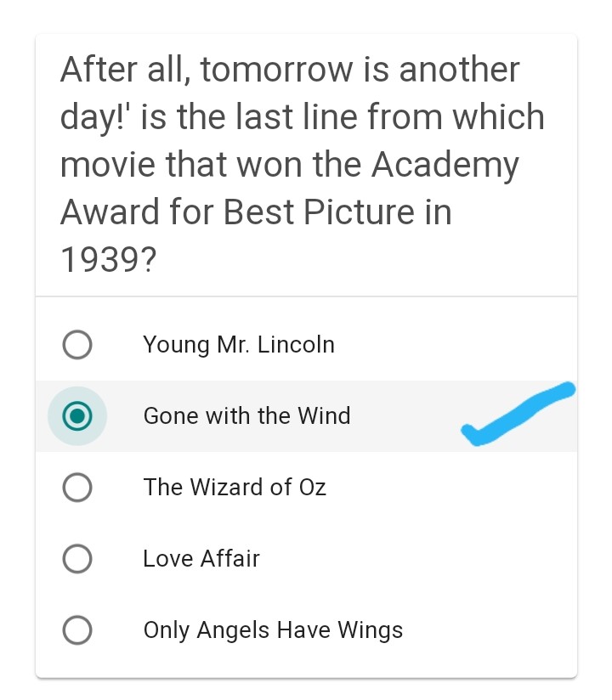This screenshot has height=700, width=612.
Task: Tap the 'Love Affair' answer label
Action: click(x=201, y=559)
